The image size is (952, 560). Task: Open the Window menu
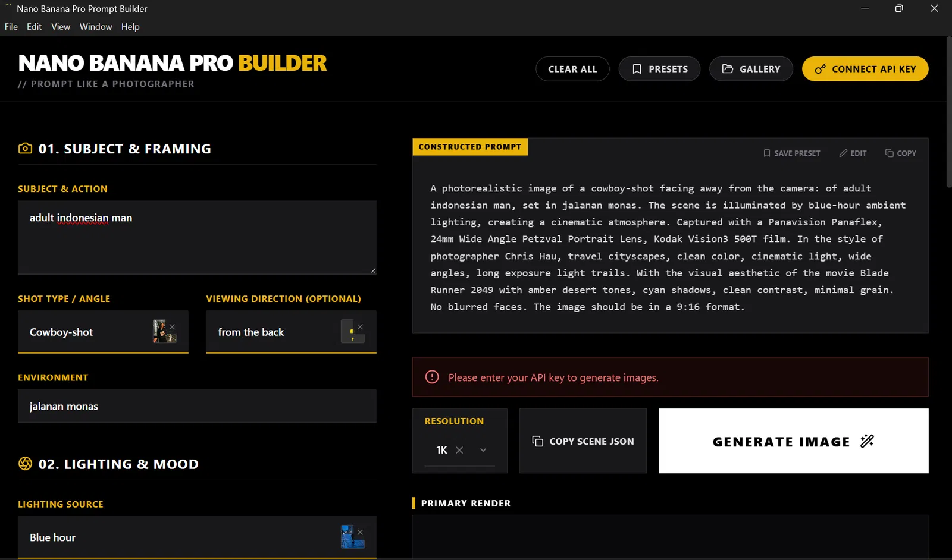pyautogui.click(x=96, y=27)
